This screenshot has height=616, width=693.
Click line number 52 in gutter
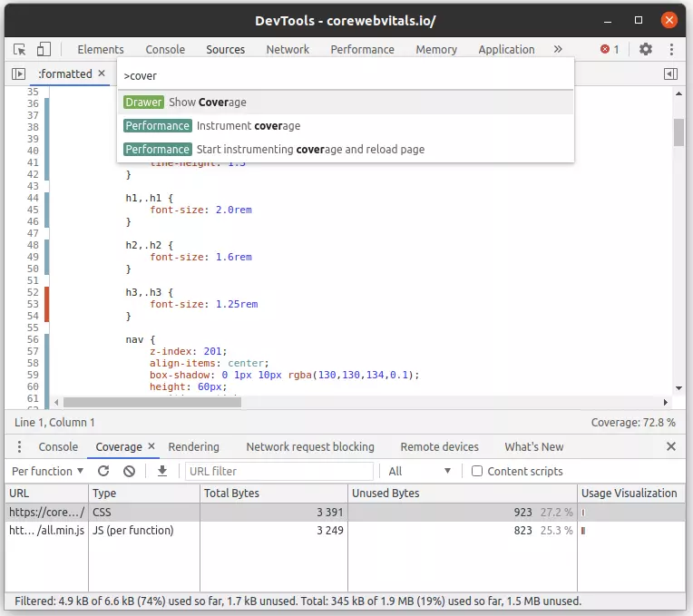point(33,292)
